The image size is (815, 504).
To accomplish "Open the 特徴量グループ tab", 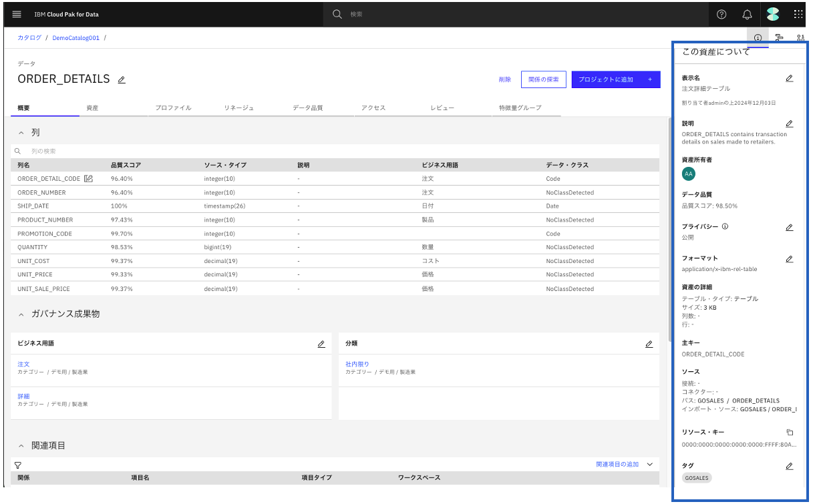I will tap(526, 108).
